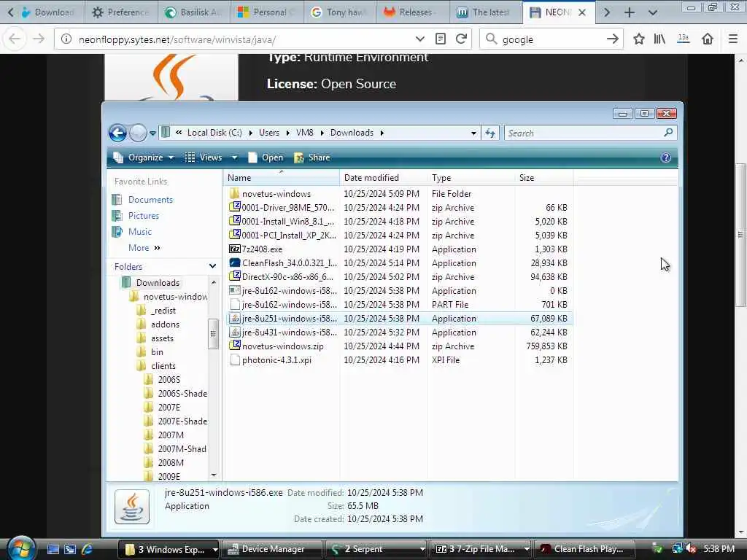Sort files by Date modified column
This screenshot has height=560, width=747.
point(384,178)
